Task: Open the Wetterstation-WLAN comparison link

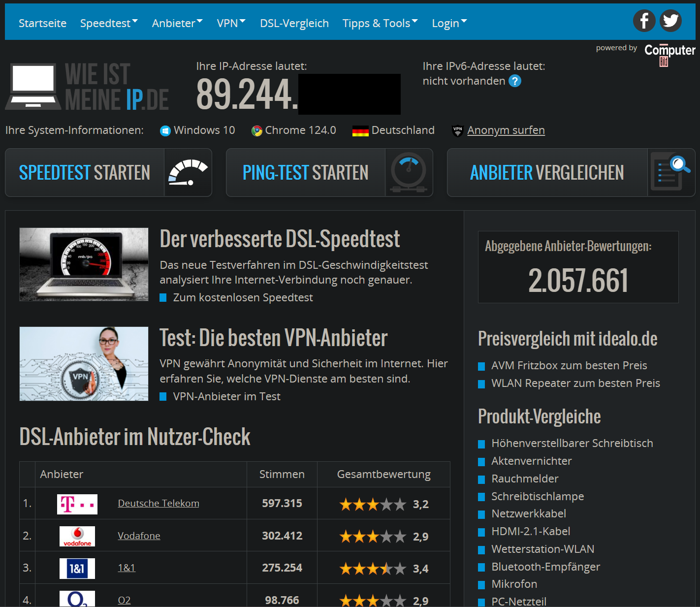Action: pyautogui.click(x=542, y=549)
